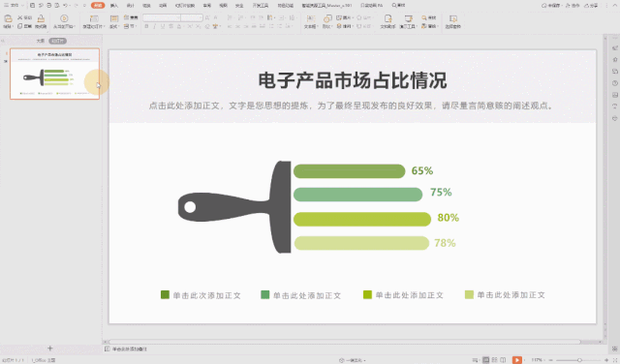Toggle Subscript formatting

tap(198, 26)
